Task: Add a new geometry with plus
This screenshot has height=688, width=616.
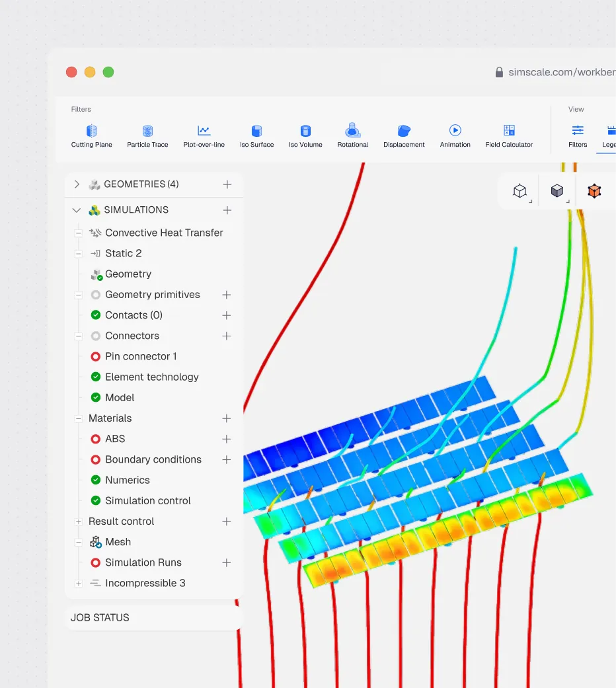Action: [227, 184]
